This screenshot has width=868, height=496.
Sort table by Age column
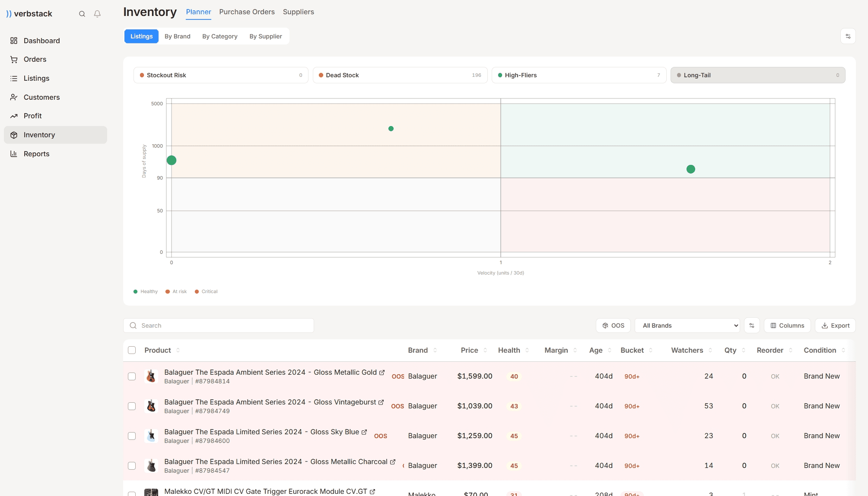coord(600,350)
